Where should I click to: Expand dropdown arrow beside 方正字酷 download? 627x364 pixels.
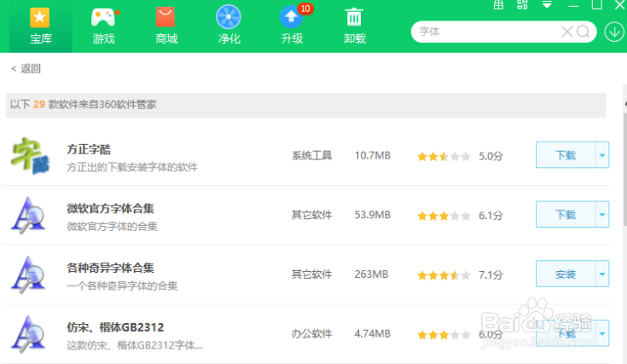click(602, 155)
